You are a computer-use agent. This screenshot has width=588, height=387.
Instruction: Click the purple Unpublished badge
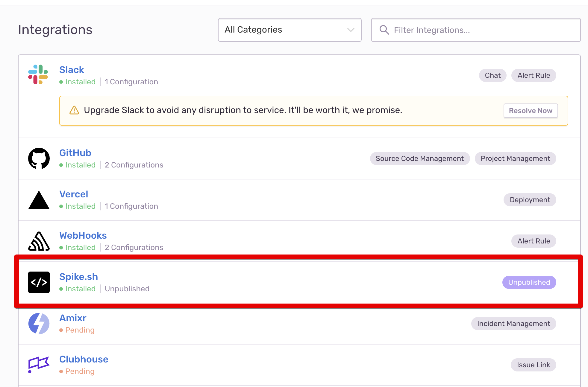pos(529,282)
